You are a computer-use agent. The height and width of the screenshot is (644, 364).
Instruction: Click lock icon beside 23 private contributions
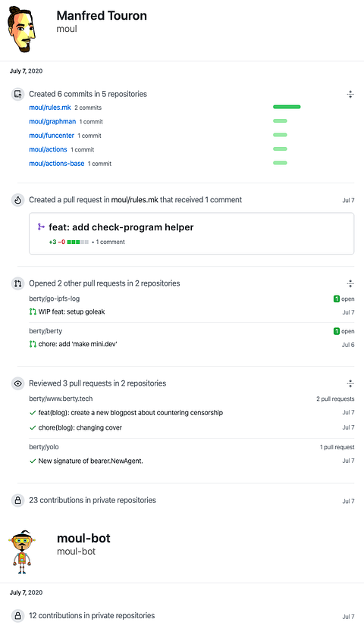[x=17, y=501]
